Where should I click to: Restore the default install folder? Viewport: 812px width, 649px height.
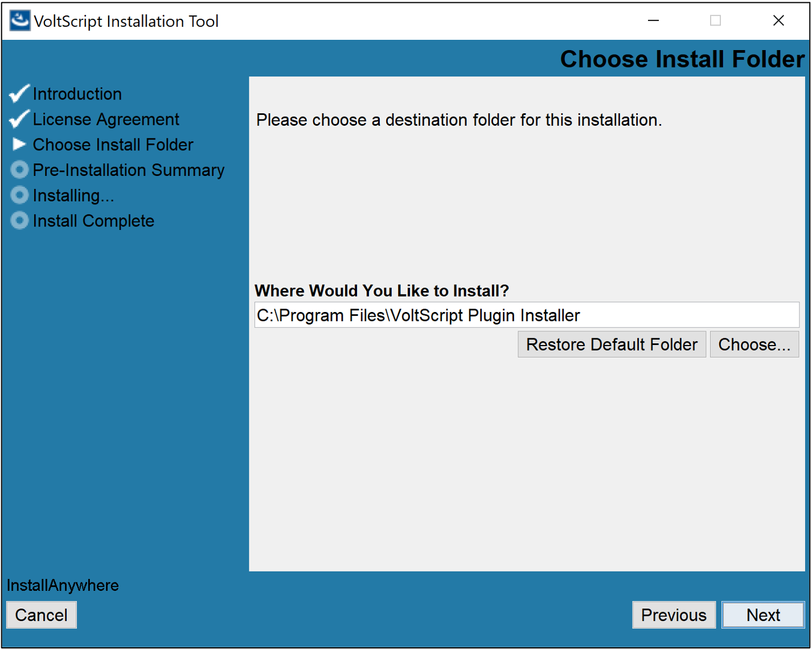pos(612,344)
